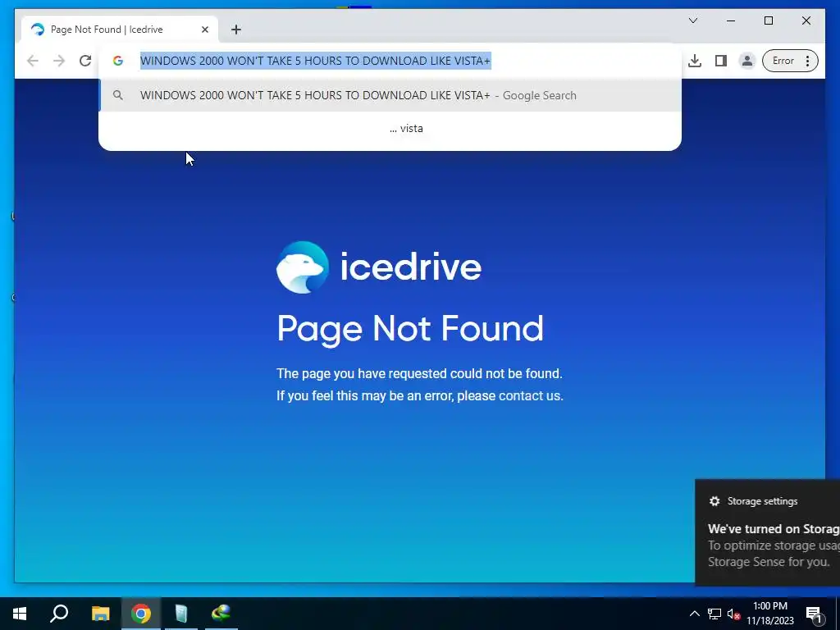Click the Google icon in address bar
The width and height of the screenshot is (840, 630).
pyautogui.click(x=118, y=61)
